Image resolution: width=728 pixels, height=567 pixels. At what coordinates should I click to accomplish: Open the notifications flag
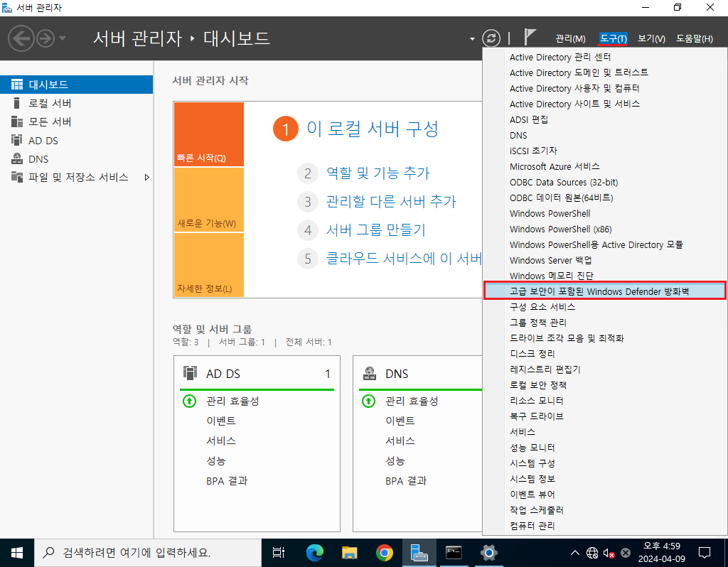click(x=529, y=37)
